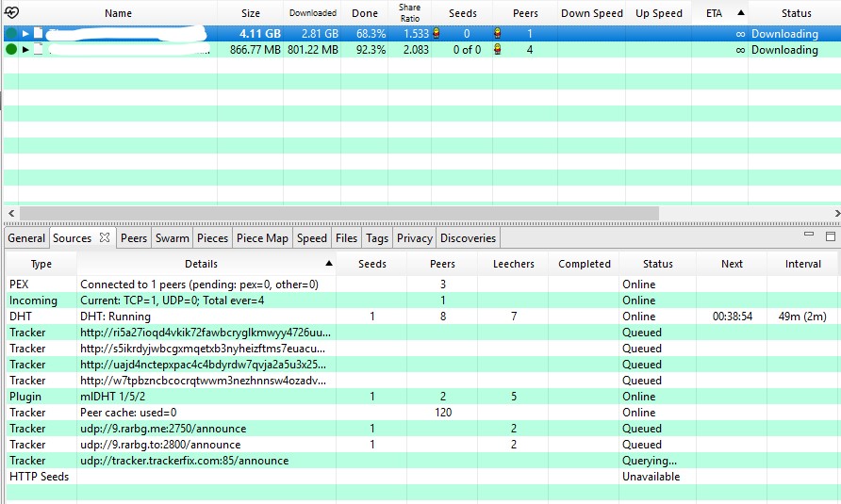Sort sources by the Completed column header
The width and height of the screenshot is (841, 504).
tap(585, 264)
